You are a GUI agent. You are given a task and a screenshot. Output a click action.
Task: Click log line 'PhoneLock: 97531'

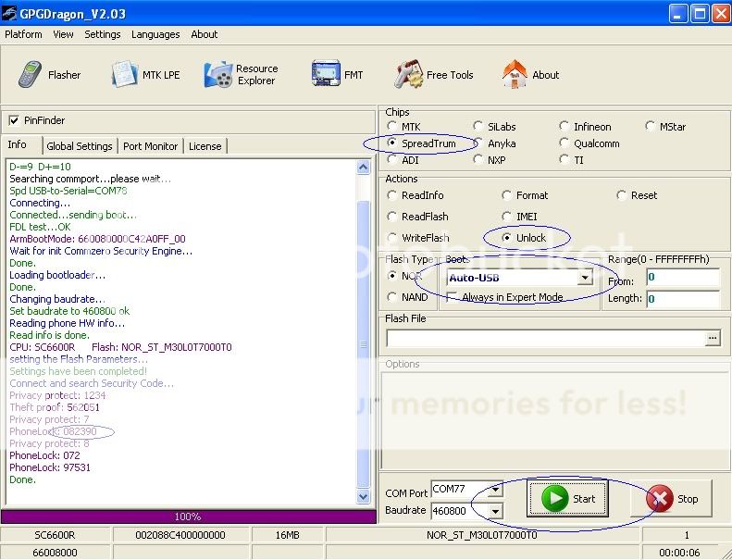[x=50, y=467]
